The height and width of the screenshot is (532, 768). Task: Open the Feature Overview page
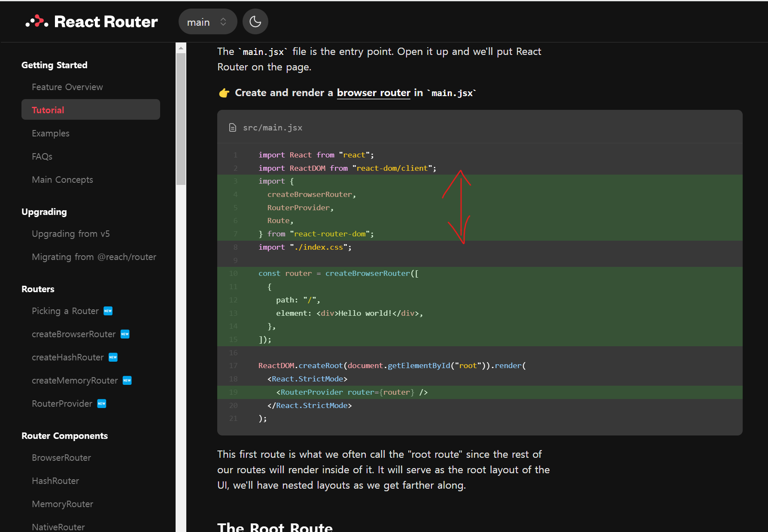tap(67, 87)
